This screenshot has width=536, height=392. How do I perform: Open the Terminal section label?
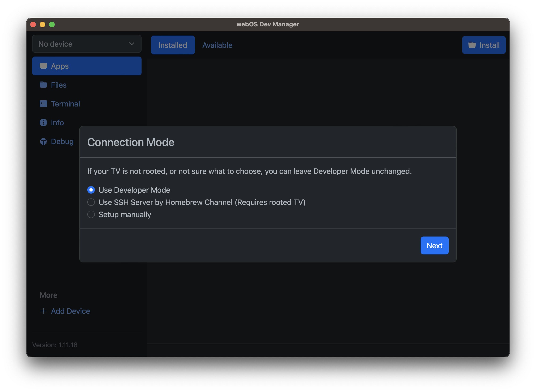tap(65, 104)
